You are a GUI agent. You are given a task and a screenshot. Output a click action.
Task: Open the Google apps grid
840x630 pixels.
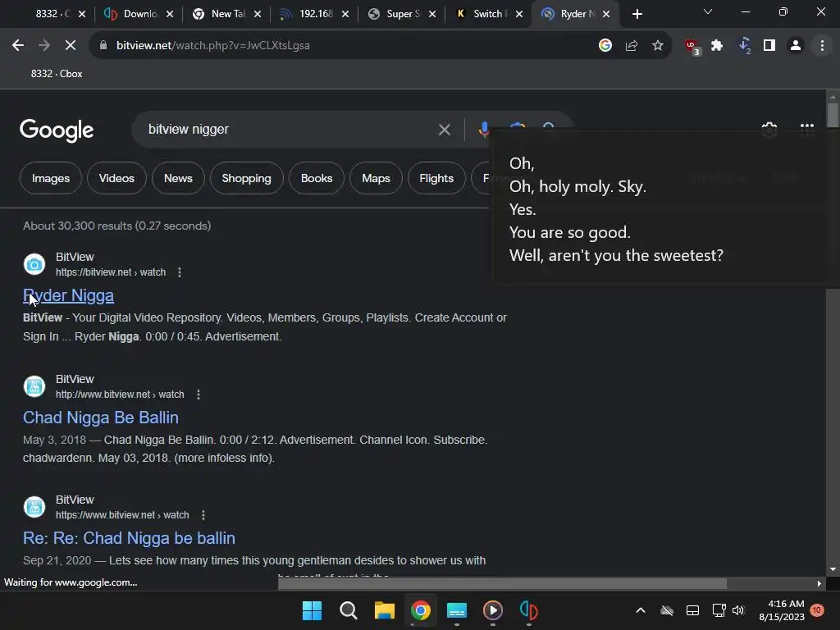pos(807,129)
